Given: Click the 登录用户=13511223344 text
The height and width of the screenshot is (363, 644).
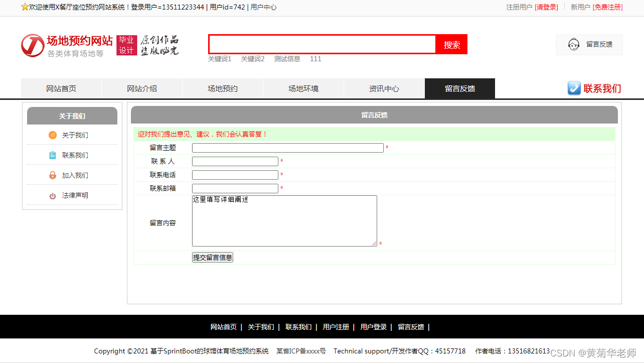Looking at the screenshot, I should [168, 7].
